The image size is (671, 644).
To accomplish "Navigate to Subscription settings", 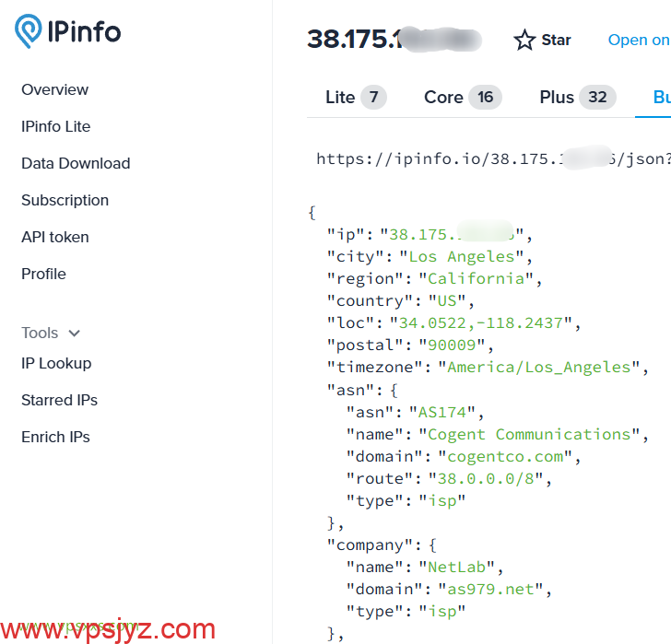I will pos(65,200).
